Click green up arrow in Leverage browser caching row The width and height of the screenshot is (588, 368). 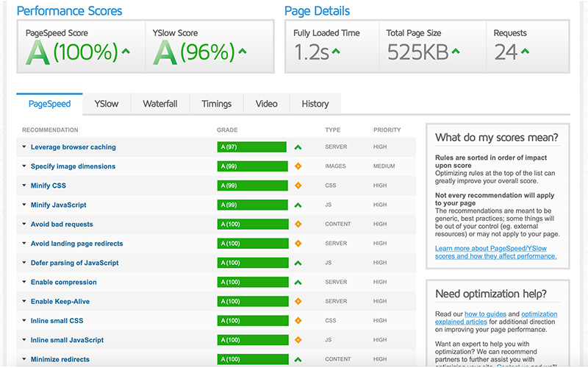click(298, 147)
